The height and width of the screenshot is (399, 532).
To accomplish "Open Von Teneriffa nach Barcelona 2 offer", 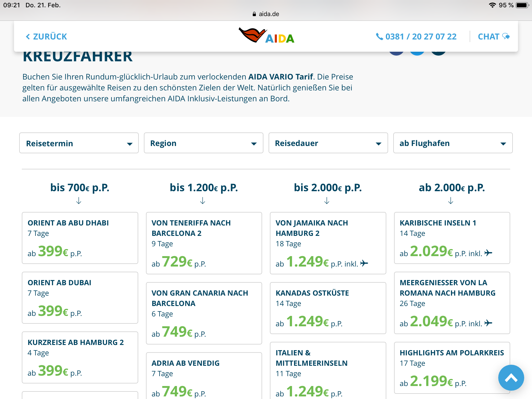I will (204, 243).
